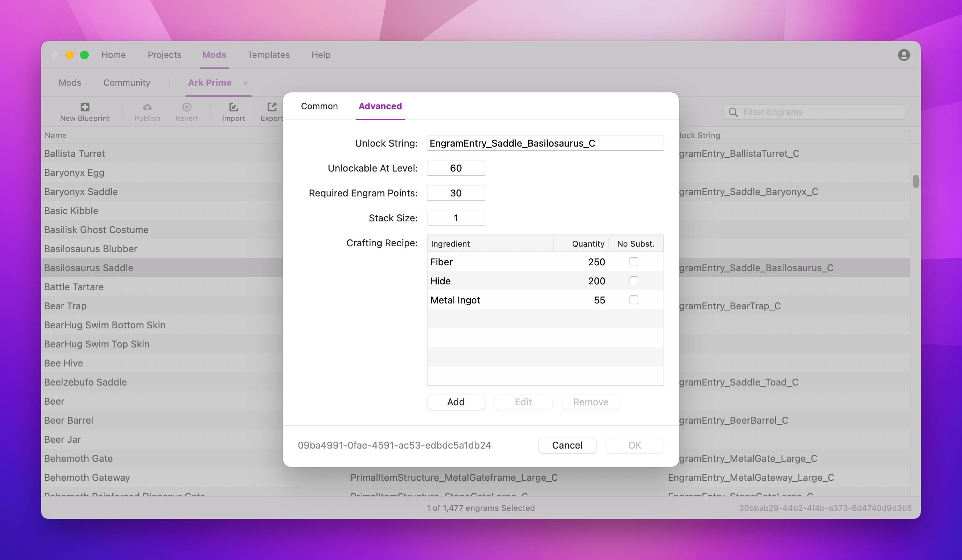Click the Unlockable At Level field
The width and height of the screenshot is (962, 560).
[x=455, y=168]
